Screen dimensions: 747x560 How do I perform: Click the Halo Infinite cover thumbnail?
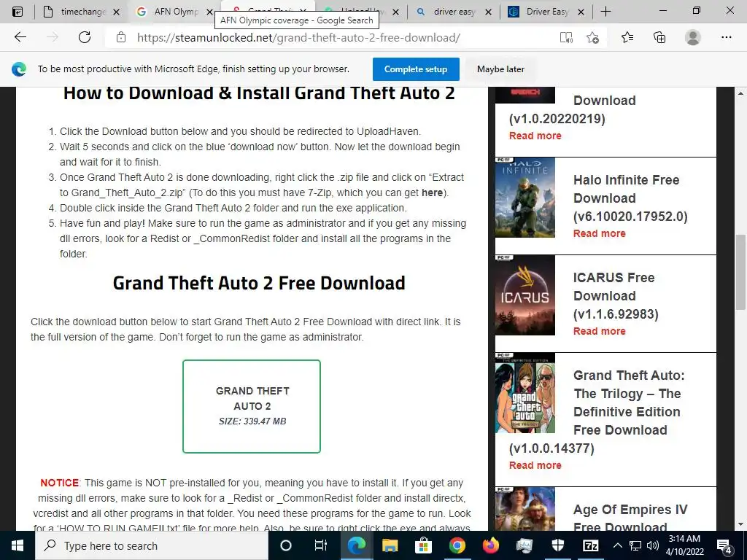click(x=525, y=197)
